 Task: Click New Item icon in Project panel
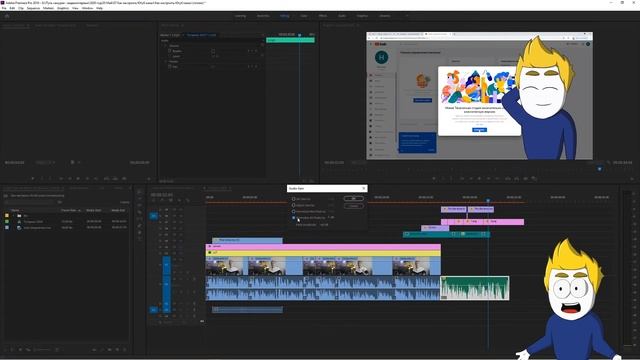point(117,349)
